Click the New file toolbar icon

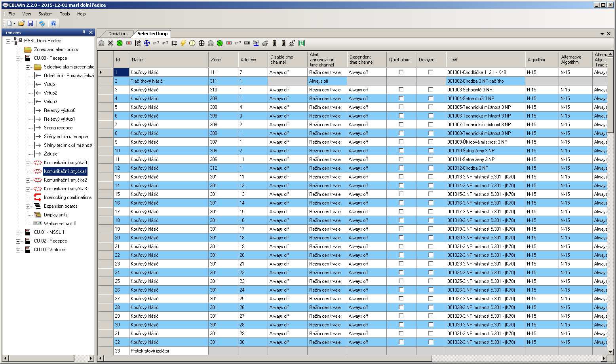pyautogui.click(x=9, y=23)
